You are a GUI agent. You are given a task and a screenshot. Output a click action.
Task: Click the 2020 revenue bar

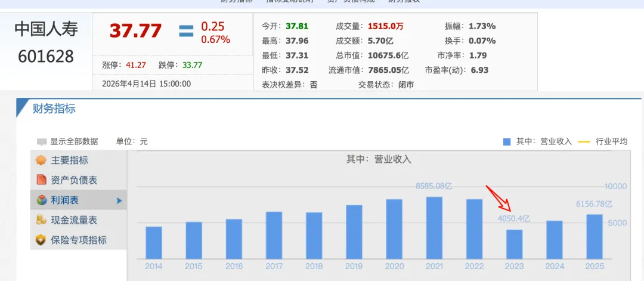pyautogui.click(x=394, y=229)
